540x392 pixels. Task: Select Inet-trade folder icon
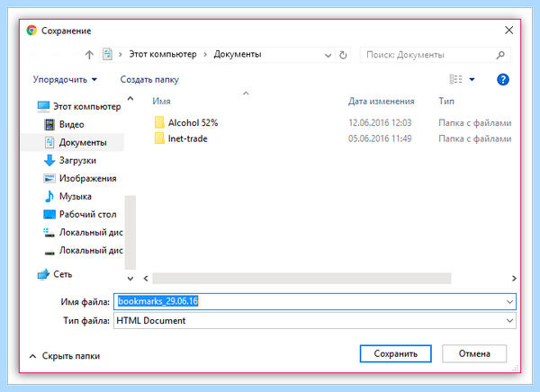159,138
